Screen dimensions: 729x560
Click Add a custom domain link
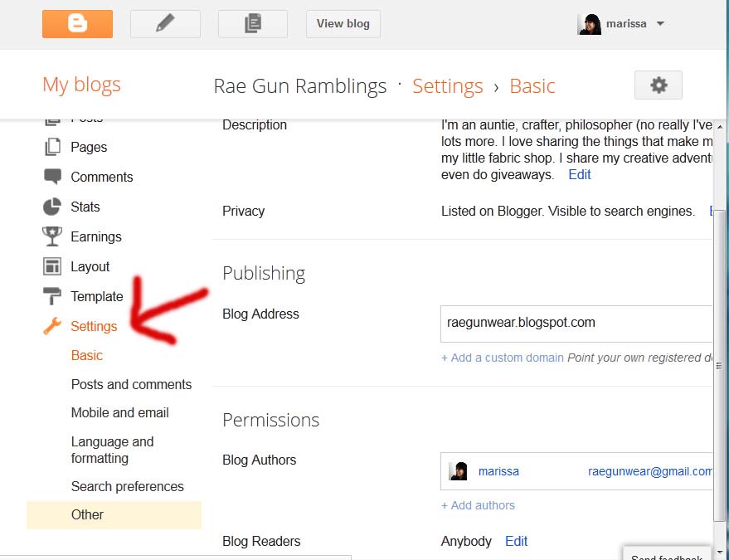pyautogui.click(x=502, y=358)
